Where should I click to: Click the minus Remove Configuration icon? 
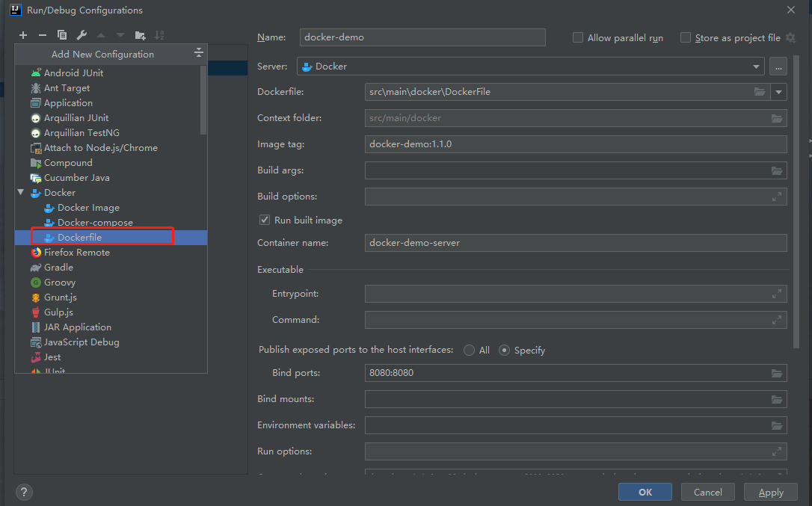tap(43, 35)
